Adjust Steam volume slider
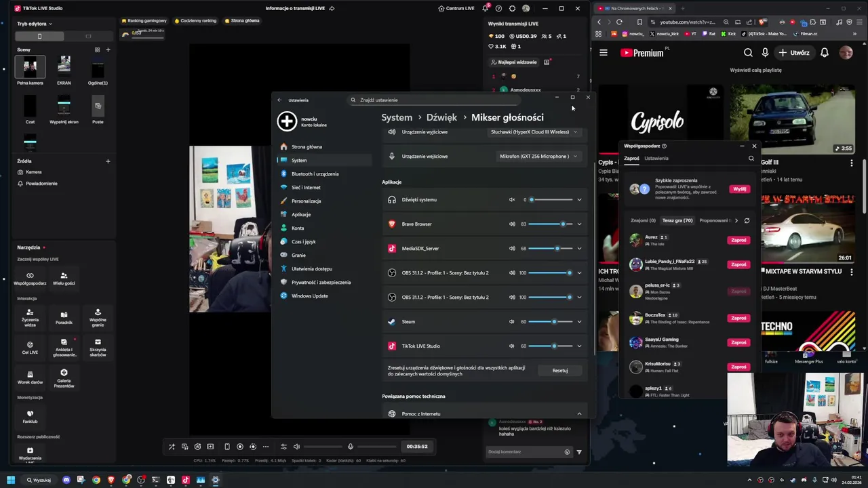Image resolution: width=868 pixels, height=488 pixels. [x=551, y=322]
